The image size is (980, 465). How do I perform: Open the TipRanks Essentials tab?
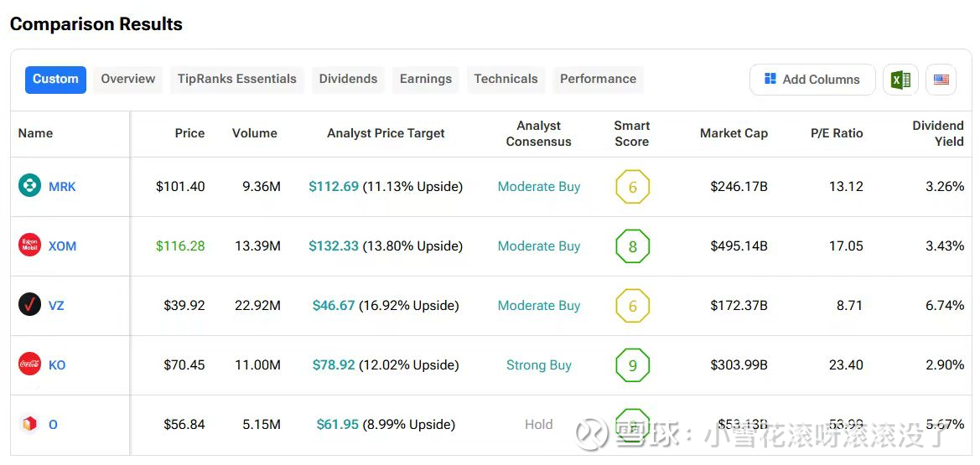pyautogui.click(x=236, y=79)
